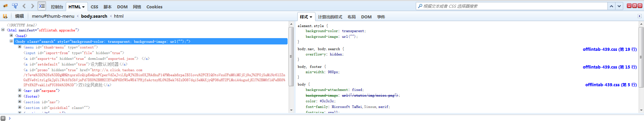Select the 设为默认浏览器 link row
Image resolution: width=644 pixels, height=121 pixels.
75,64
